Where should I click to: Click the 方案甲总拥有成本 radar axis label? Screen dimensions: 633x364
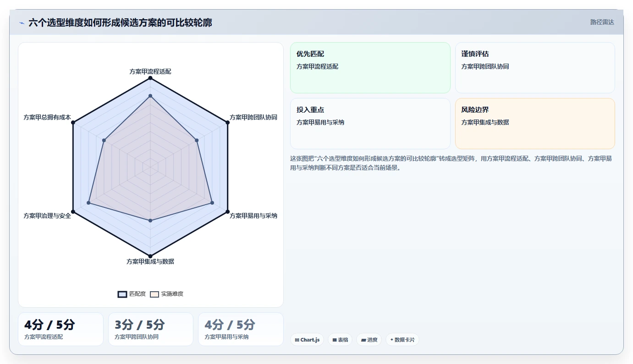click(47, 117)
